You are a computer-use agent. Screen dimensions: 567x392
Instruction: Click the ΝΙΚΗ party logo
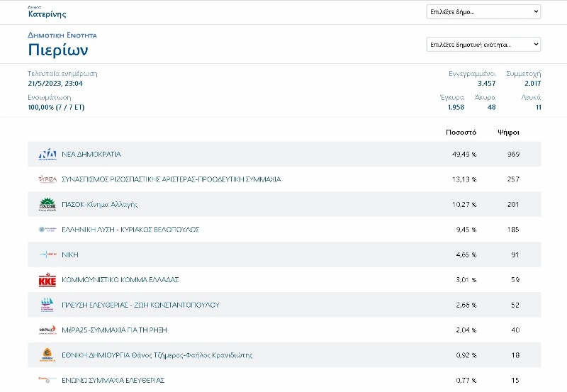pyautogui.click(x=47, y=254)
